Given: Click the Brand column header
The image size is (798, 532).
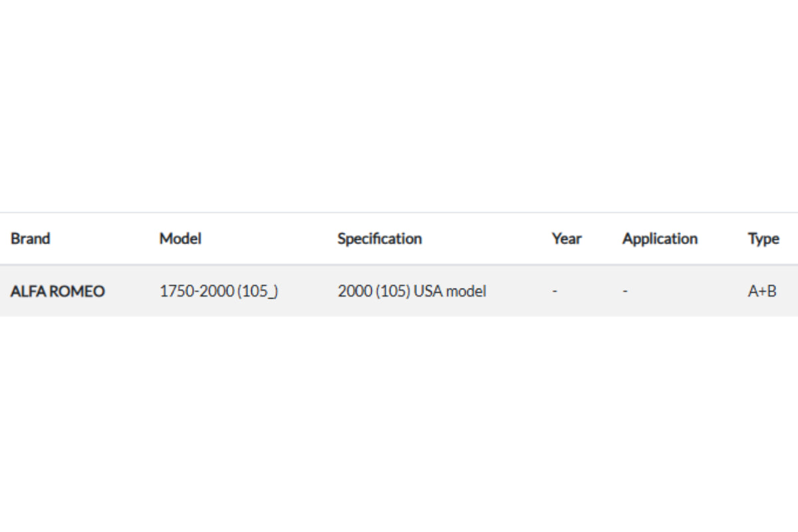Looking at the screenshot, I should (30, 239).
